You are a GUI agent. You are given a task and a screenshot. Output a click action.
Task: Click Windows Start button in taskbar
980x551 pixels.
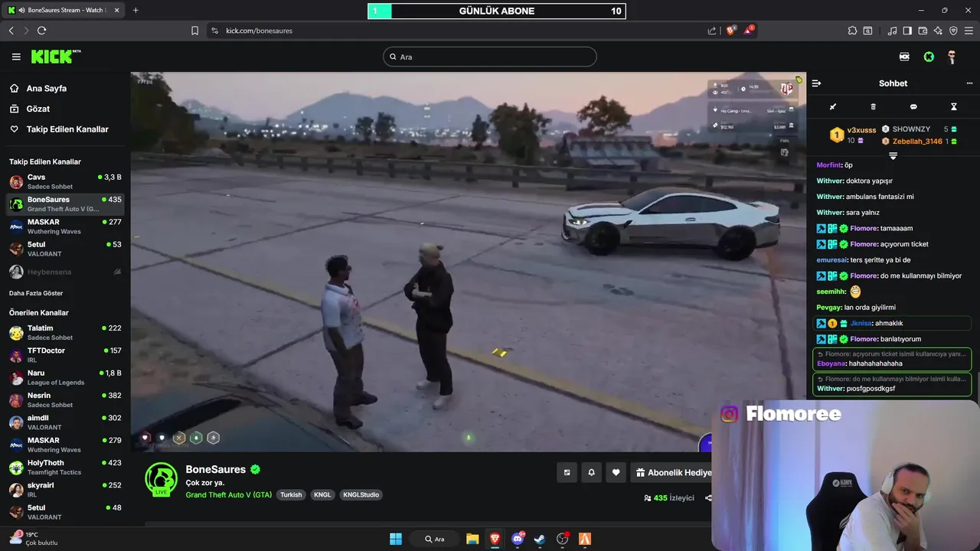tap(396, 539)
